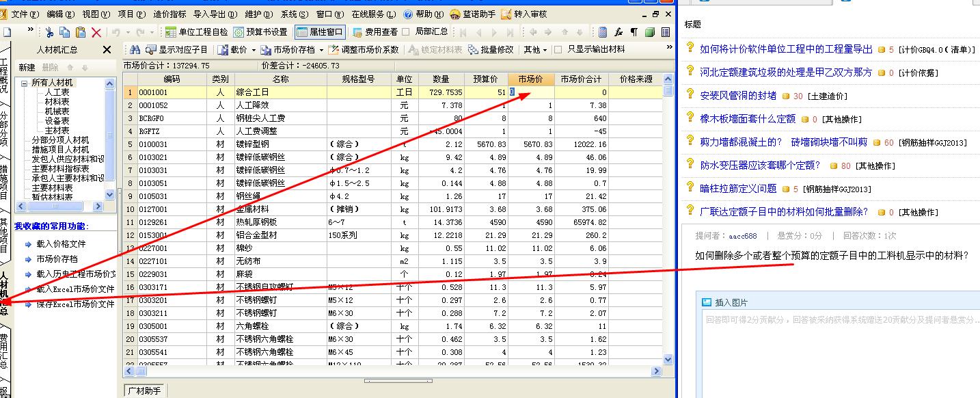The height and width of the screenshot is (398, 980).
Task: Open the 帮助 menu
Action: (424, 14)
